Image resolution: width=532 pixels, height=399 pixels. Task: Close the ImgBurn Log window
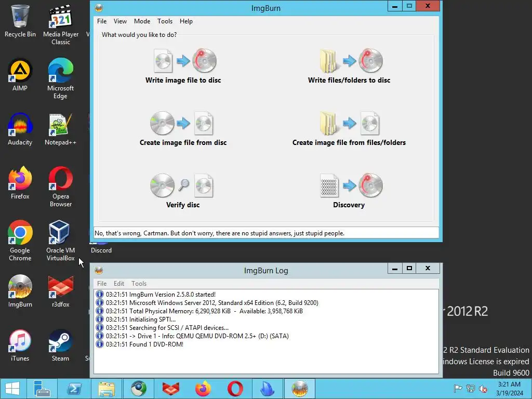[428, 269]
